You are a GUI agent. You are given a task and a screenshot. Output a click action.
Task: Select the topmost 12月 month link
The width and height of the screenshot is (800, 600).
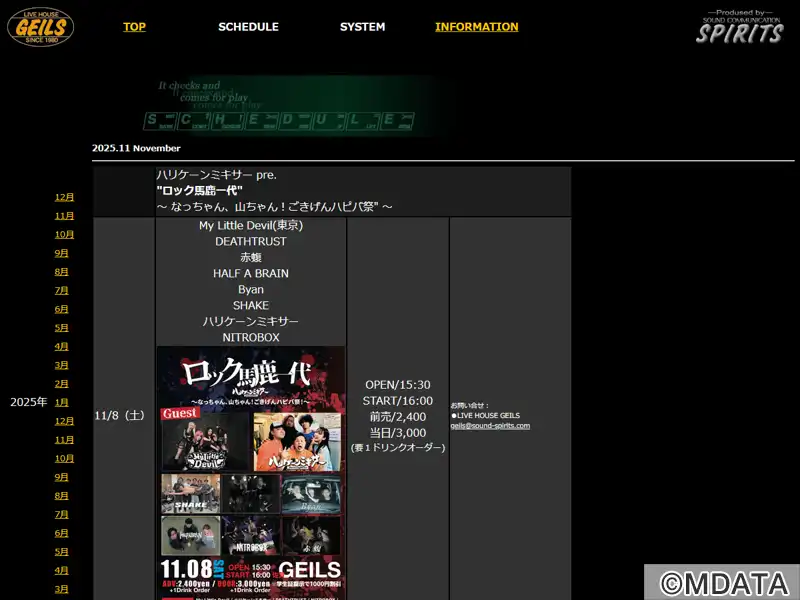pyautogui.click(x=64, y=197)
